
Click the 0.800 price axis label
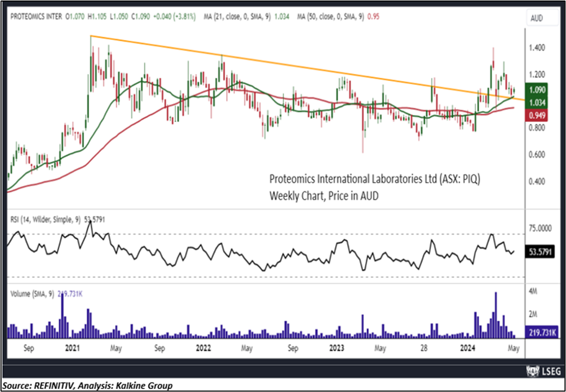click(x=538, y=128)
